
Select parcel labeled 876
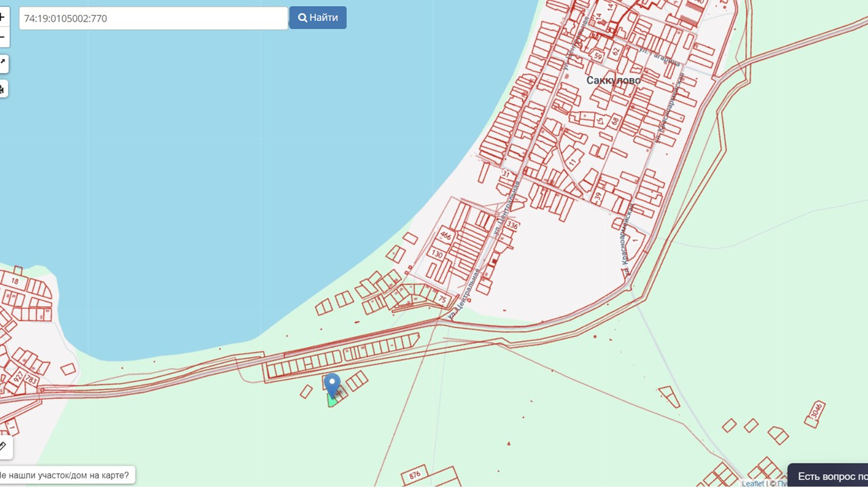416,476
